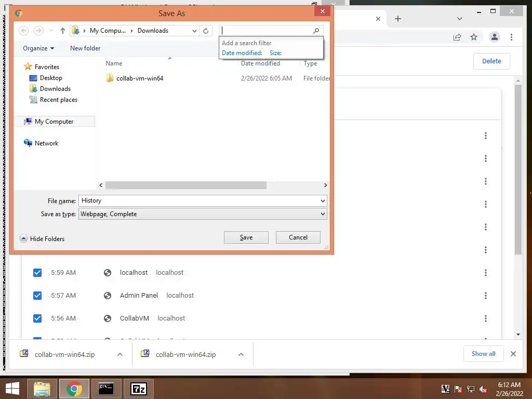Select My Computer in navigation pane
532x399 pixels.
tap(54, 122)
